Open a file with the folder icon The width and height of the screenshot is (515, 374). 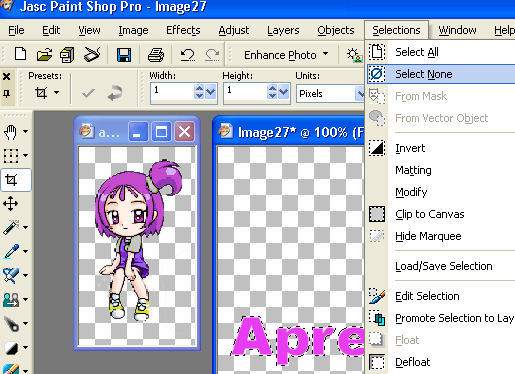(44, 55)
